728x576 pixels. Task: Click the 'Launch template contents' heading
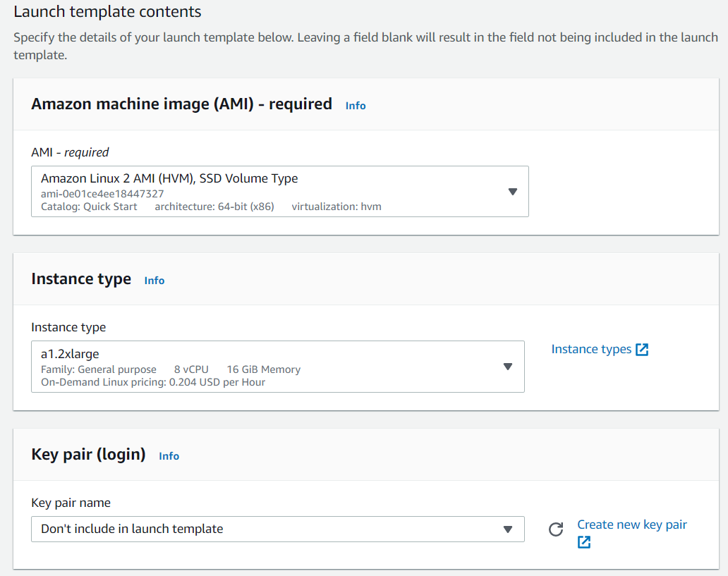pos(107,11)
